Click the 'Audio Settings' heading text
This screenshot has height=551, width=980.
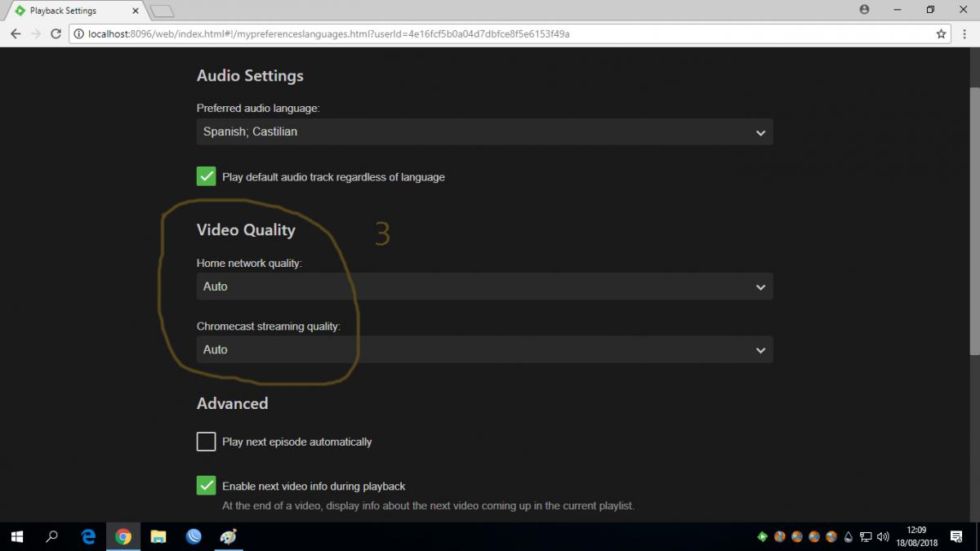tap(250, 76)
